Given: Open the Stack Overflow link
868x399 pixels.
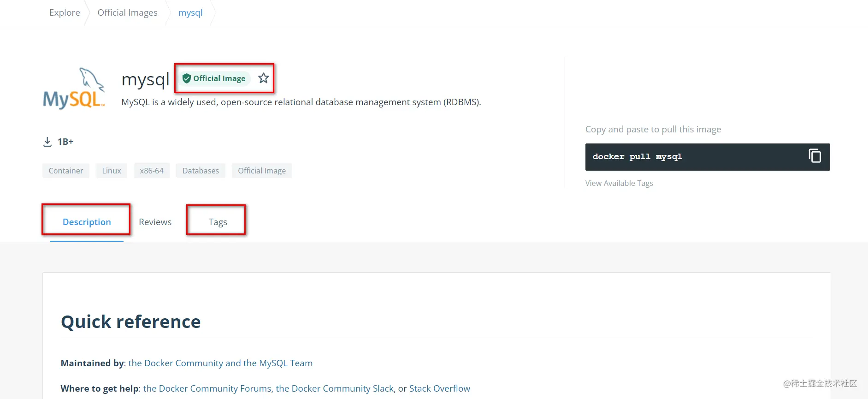Looking at the screenshot, I should tap(440, 388).
